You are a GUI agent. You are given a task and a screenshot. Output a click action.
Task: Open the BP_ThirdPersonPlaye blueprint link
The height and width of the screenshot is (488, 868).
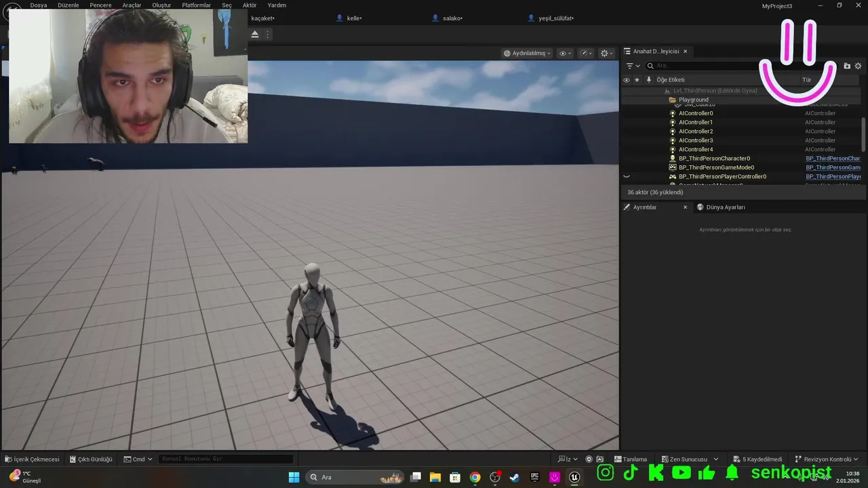(x=833, y=176)
